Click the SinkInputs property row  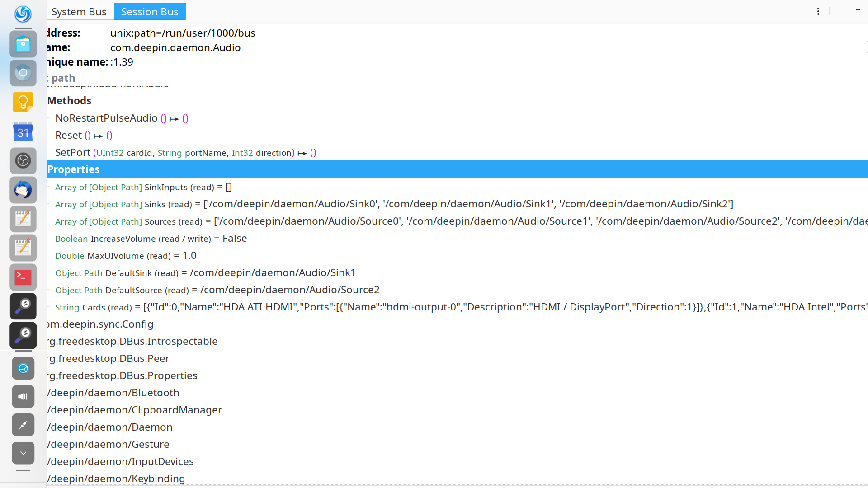pos(143,187)
